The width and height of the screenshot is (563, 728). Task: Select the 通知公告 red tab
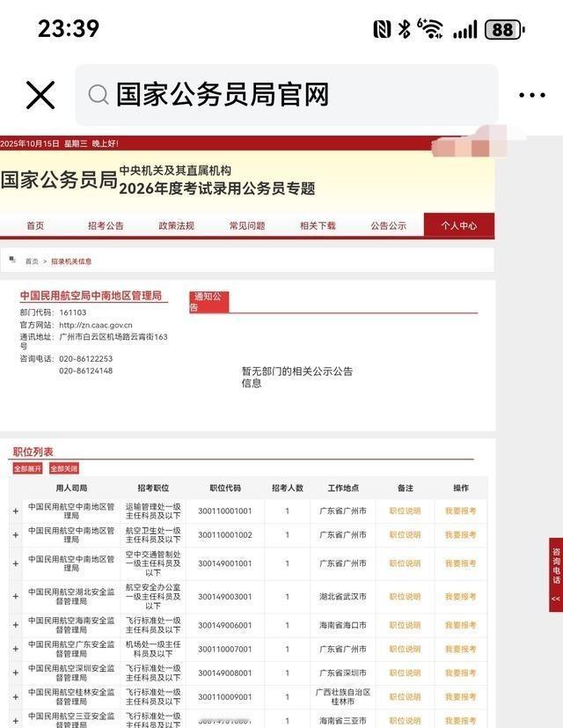click(x=208, y=302)
